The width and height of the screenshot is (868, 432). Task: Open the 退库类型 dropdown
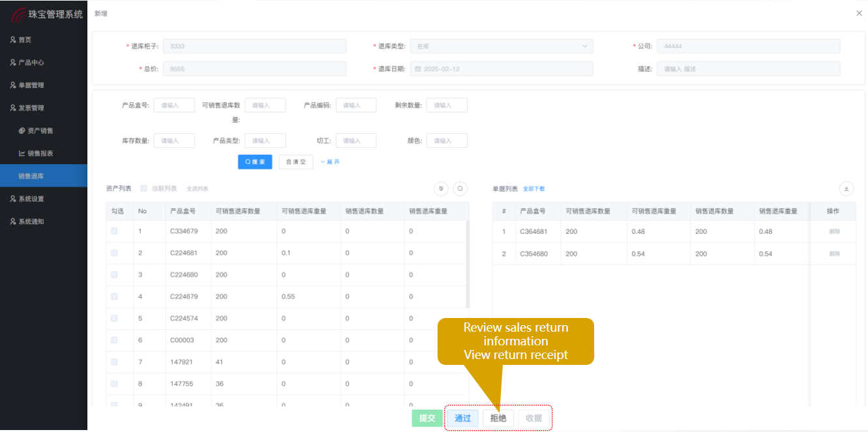pos(501,46)
